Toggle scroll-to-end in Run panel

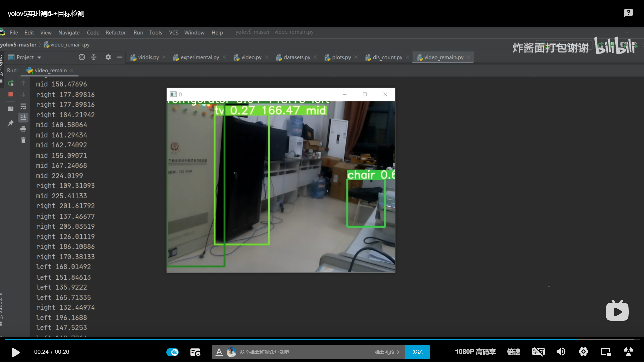23,117
